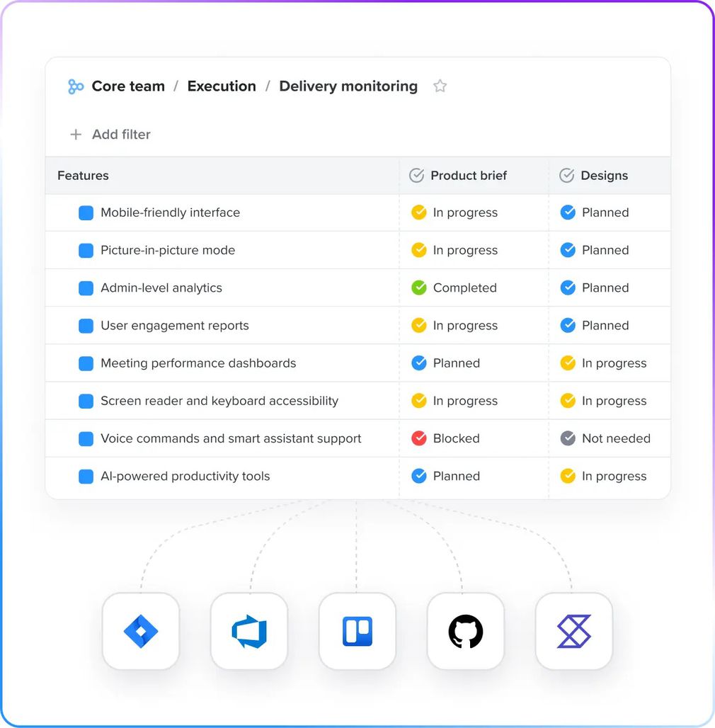The image size is (715, 728).
Task: Click the Core team workspace icon
Action: (76, 86)
